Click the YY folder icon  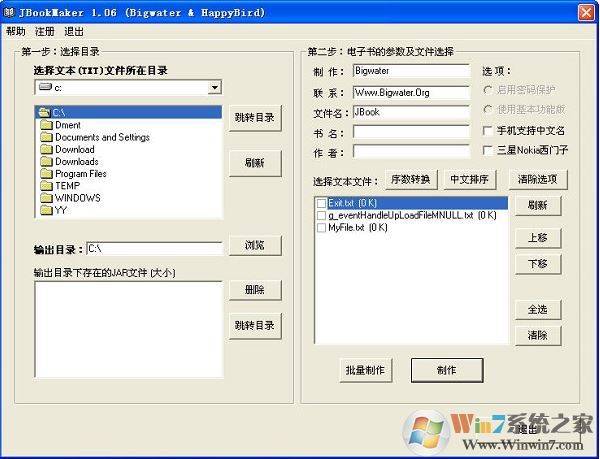tap(46, 210)
